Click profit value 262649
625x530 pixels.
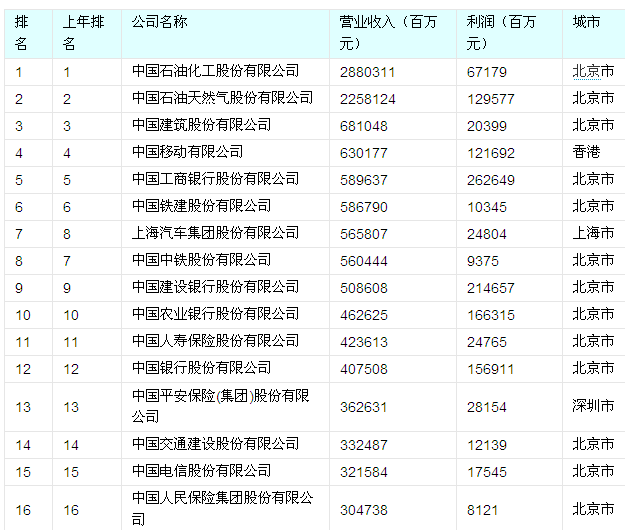(x=491, y=180)
